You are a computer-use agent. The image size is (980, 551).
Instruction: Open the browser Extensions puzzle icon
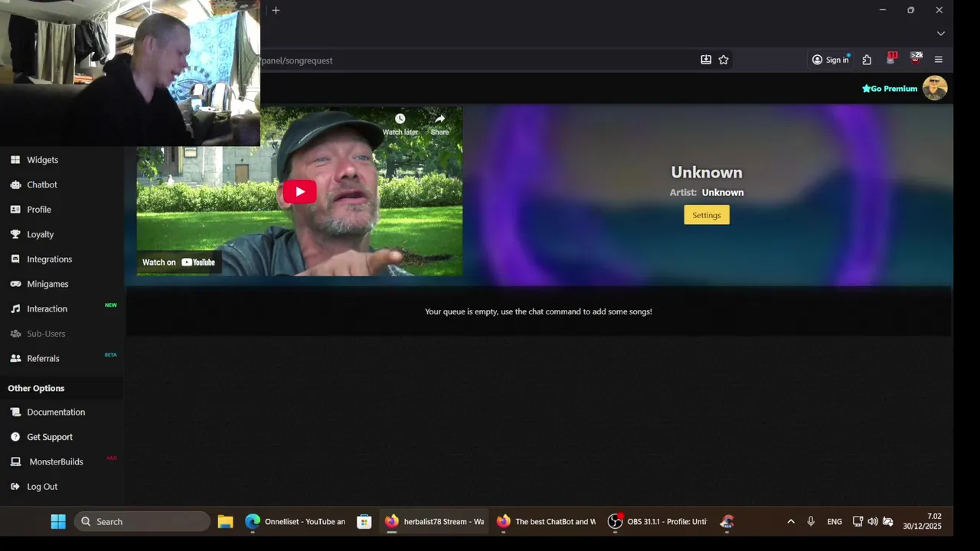click(867, 60)
